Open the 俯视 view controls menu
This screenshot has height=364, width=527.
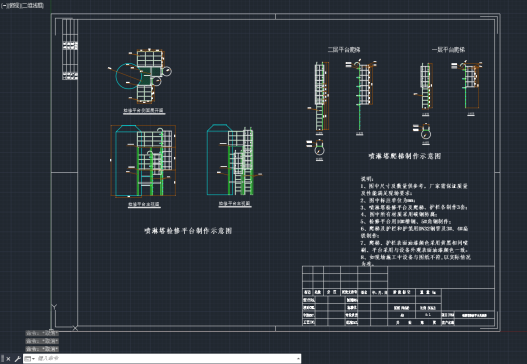pos(14,5)
